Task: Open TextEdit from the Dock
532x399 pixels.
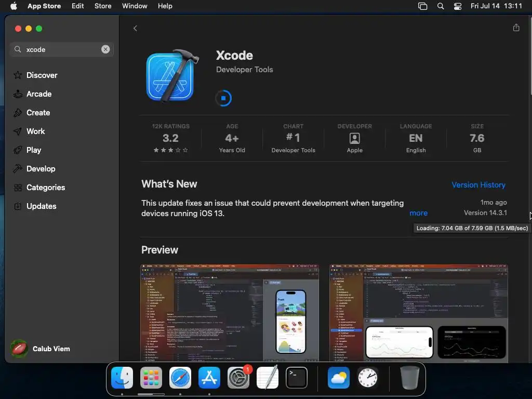Action: click(268, 378)
